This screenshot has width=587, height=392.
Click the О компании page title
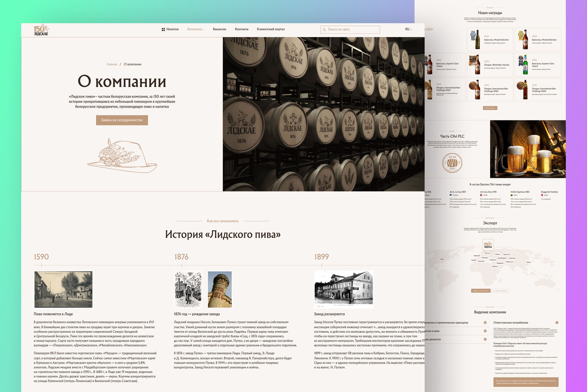point(122,81)
